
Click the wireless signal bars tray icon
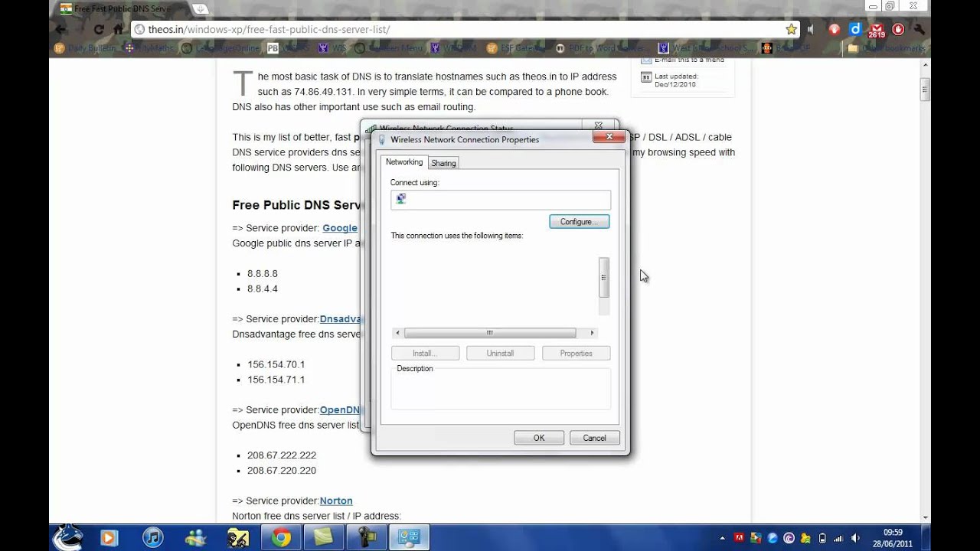point(838,538)
